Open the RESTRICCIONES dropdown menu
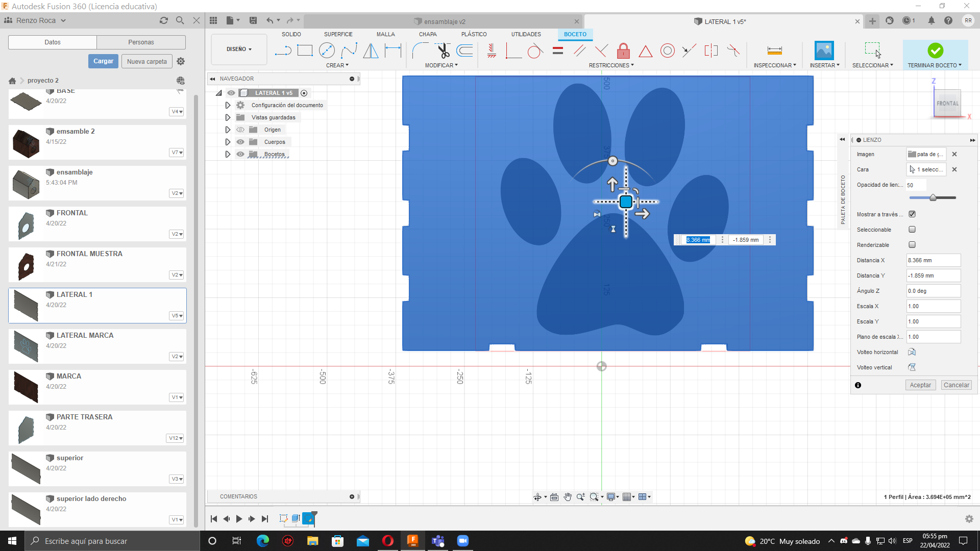This screenshot has height=551, width=980. (x=611, y=65)
